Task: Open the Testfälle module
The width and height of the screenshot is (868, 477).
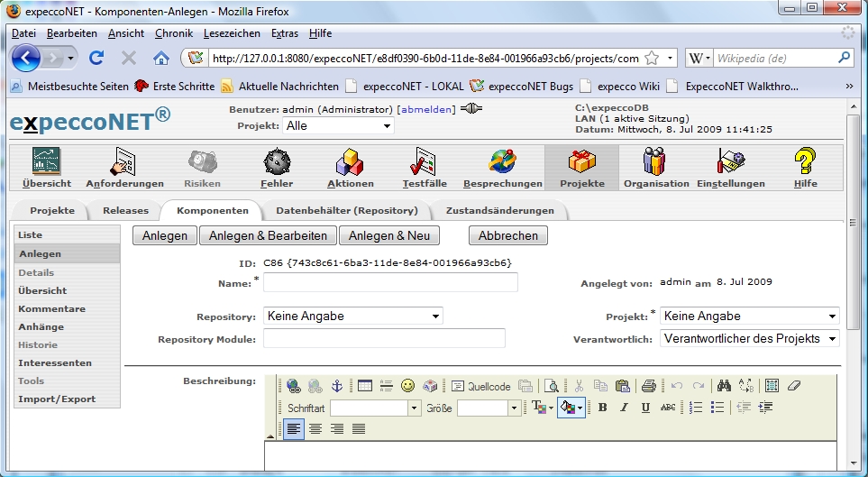Action: tap(425, 168)
